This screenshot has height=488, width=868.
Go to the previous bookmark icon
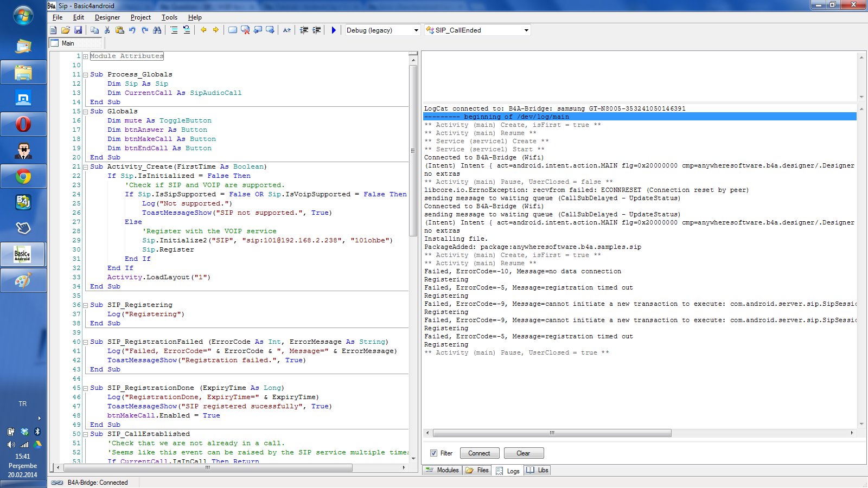click(x=258, y=30)
